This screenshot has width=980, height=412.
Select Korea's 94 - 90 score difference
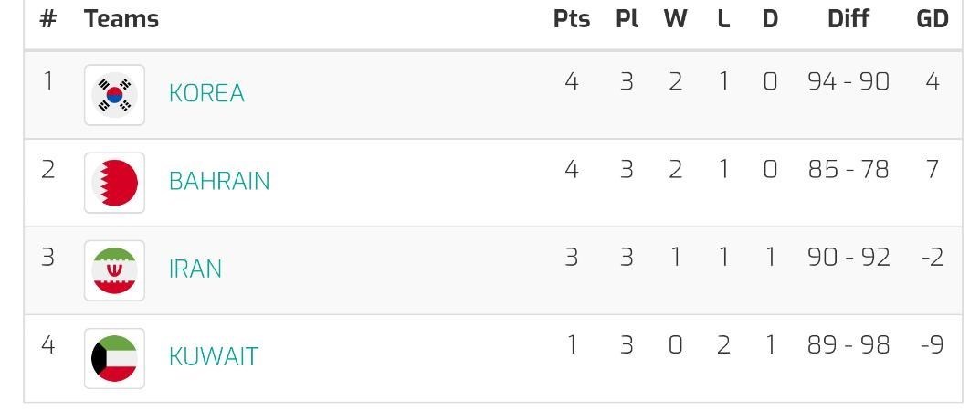(848, 81)
